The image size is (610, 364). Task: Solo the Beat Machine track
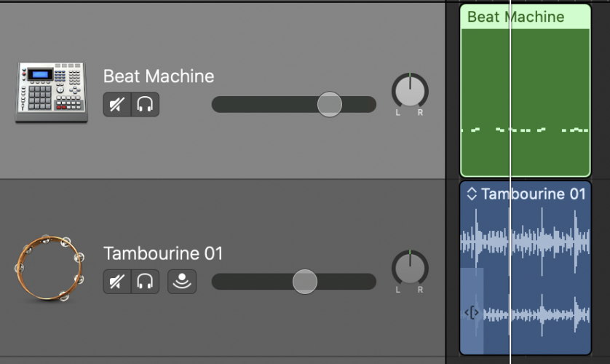tap(145, 104)
